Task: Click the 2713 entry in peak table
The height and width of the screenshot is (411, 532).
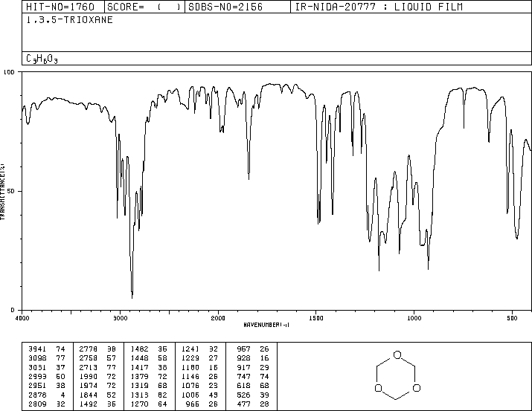Action: [89, 367]
